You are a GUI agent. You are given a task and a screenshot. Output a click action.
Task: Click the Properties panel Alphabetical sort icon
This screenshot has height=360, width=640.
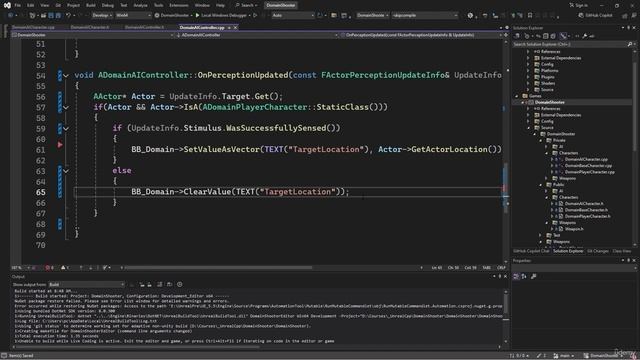coord(524,277)
